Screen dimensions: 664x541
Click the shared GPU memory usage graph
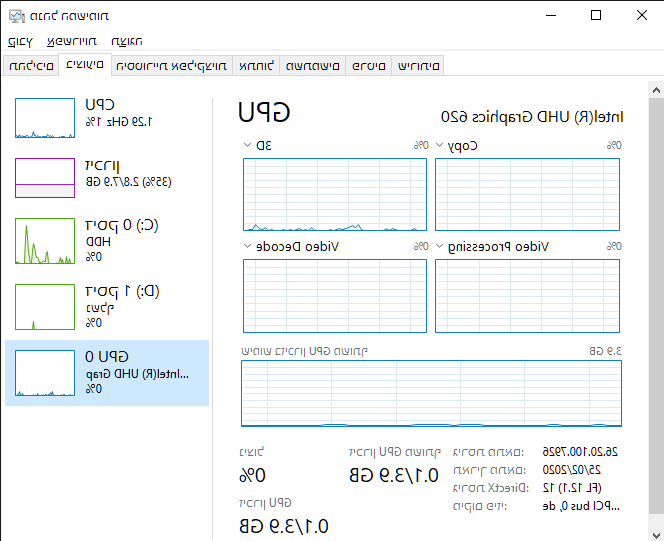[x=431, y=393]
